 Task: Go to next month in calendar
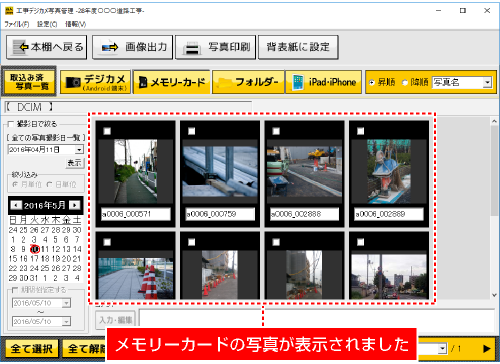[75, 205]
